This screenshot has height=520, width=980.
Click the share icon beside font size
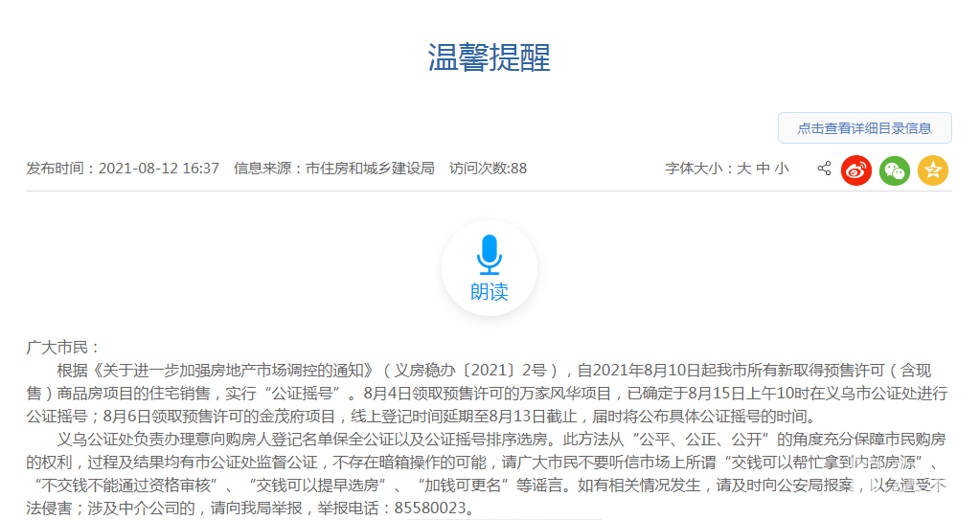tap(824, 169)
